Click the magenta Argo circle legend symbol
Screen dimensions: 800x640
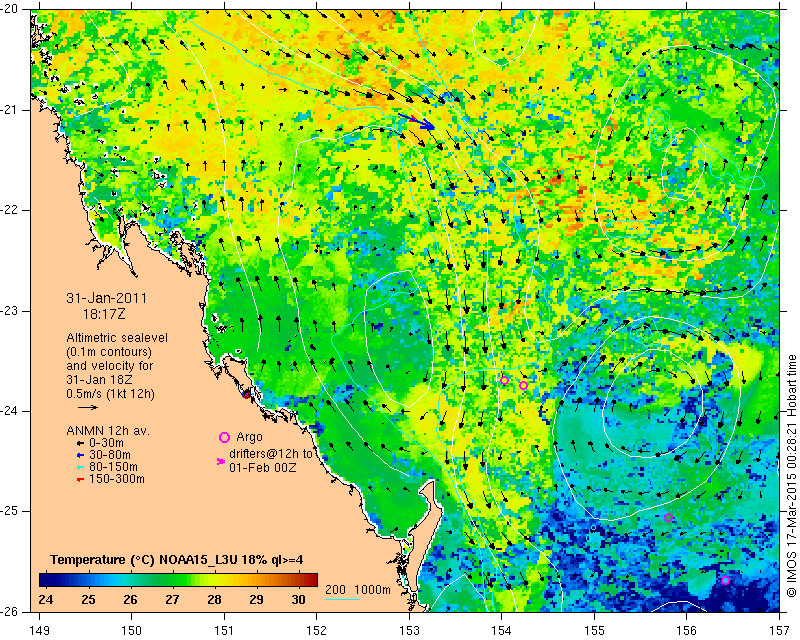point(224,437)
